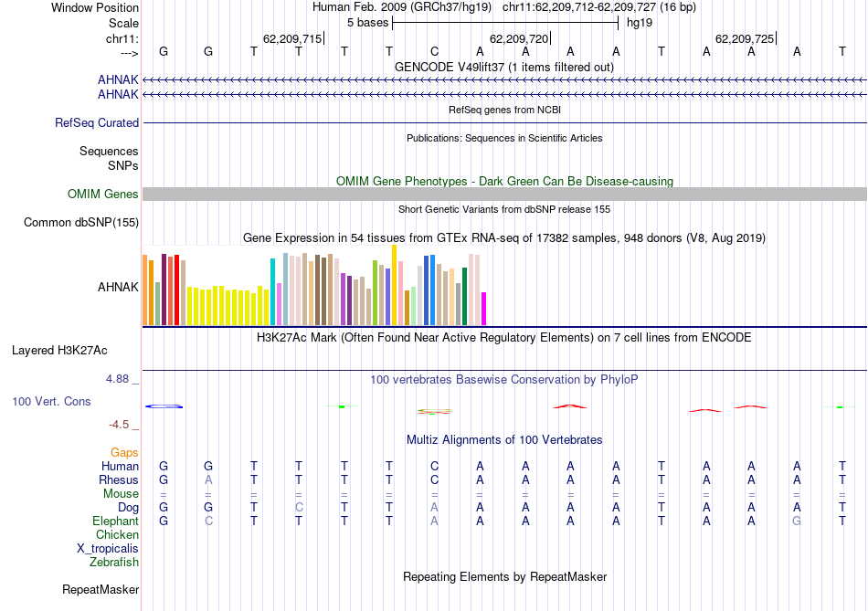868x611 pixels.
Task: Click the ---> sequence direction label
Action: click(x=130, y=53)
